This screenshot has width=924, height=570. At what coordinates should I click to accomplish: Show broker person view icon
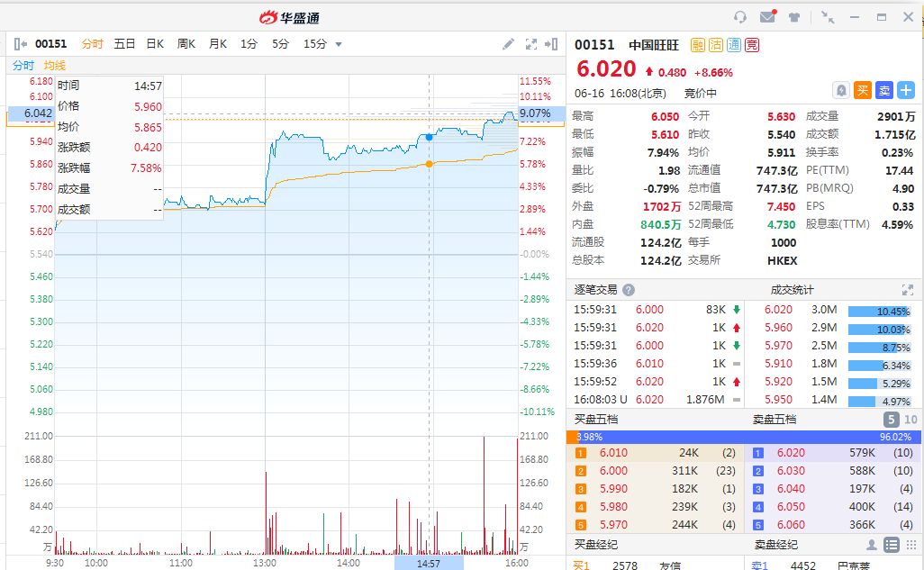[x=872, y=545]
